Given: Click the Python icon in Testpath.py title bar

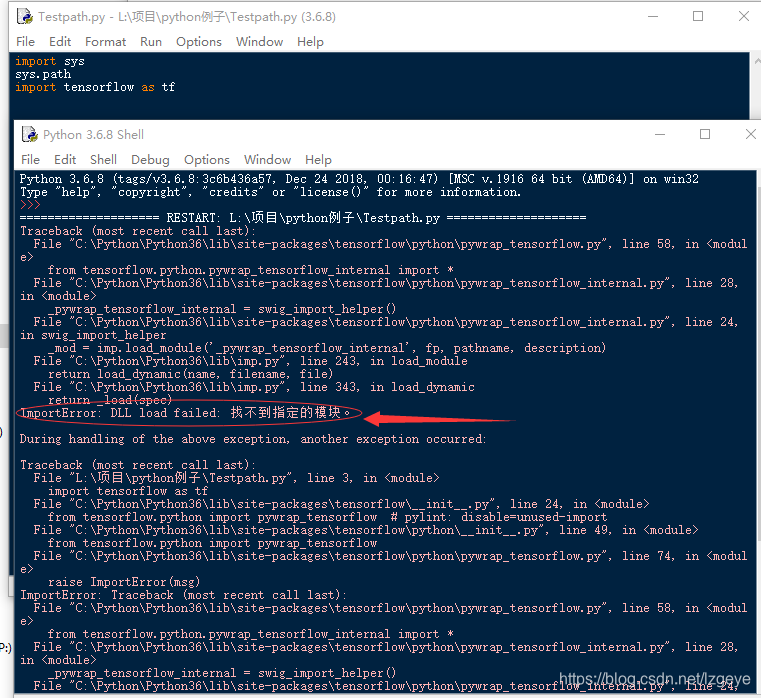Looking at the screenshot, I should [x=25, y=17].
